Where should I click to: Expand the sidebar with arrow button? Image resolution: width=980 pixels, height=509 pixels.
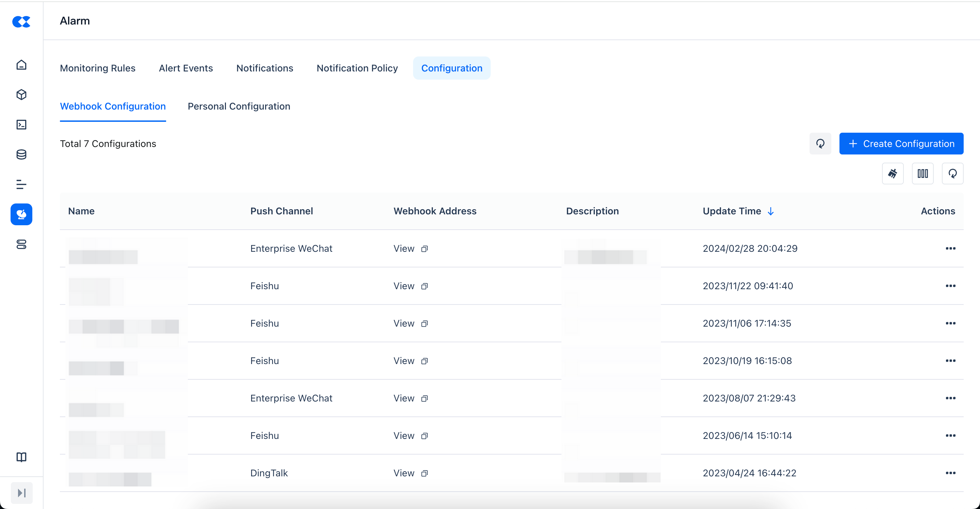[x=22, y=493]
